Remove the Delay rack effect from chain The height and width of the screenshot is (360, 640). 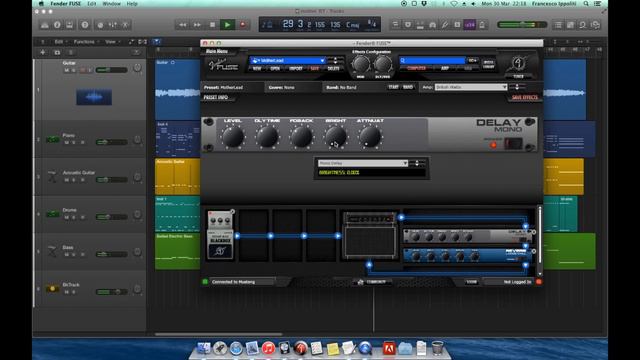point(534,232)
